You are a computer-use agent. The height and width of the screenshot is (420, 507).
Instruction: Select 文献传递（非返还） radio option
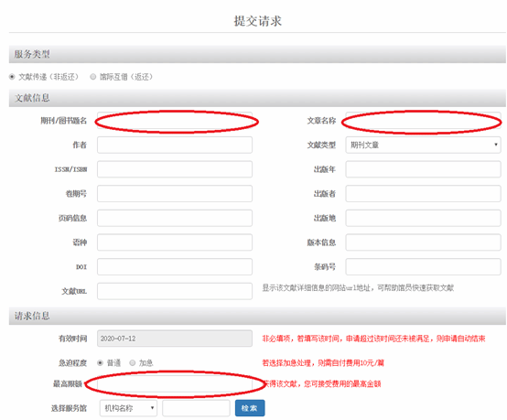12,77
